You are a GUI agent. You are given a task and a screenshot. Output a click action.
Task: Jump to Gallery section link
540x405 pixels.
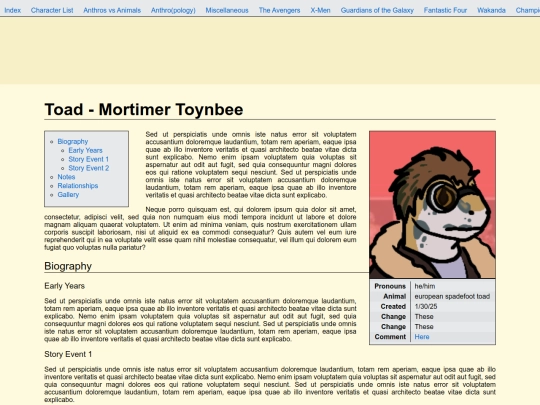(x=68, y=195)
